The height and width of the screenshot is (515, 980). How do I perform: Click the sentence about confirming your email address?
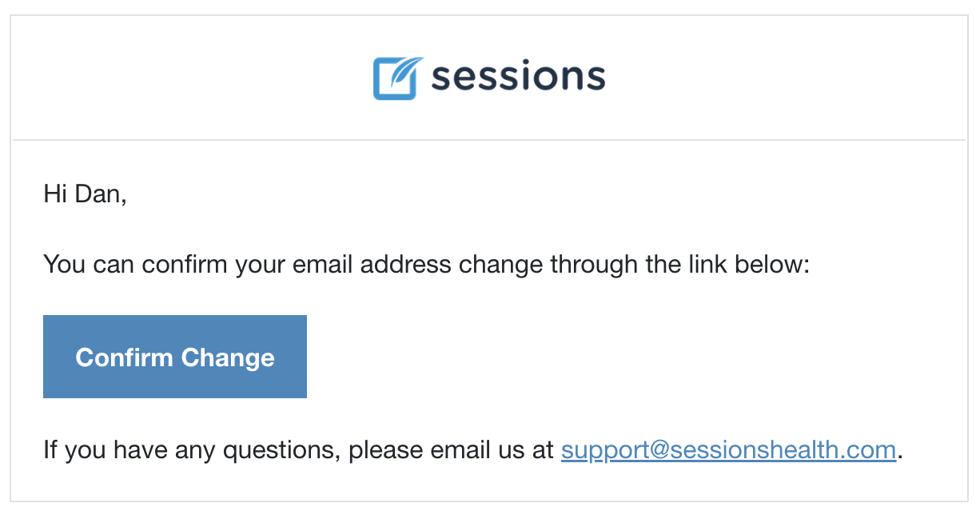click(427, 264)
